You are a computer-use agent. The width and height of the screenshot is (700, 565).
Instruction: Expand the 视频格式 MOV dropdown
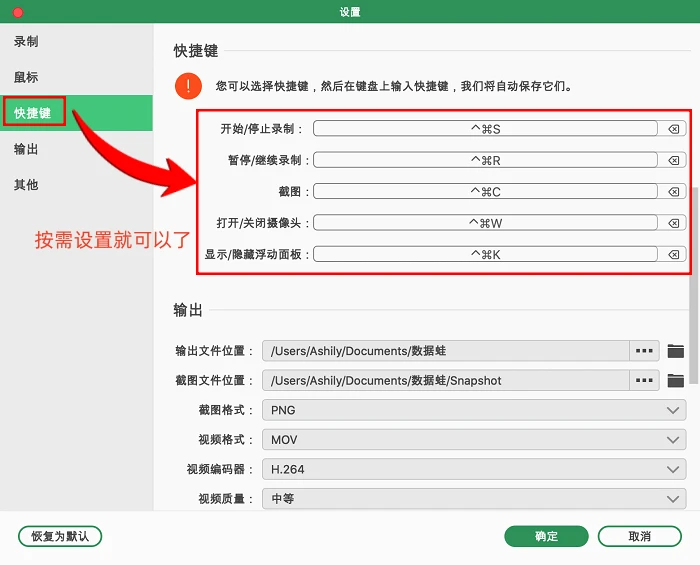pos(474,440)
